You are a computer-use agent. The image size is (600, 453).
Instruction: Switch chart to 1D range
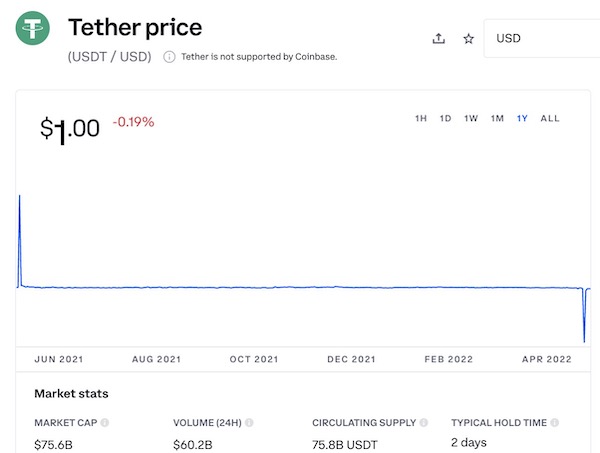coord(445,119)
